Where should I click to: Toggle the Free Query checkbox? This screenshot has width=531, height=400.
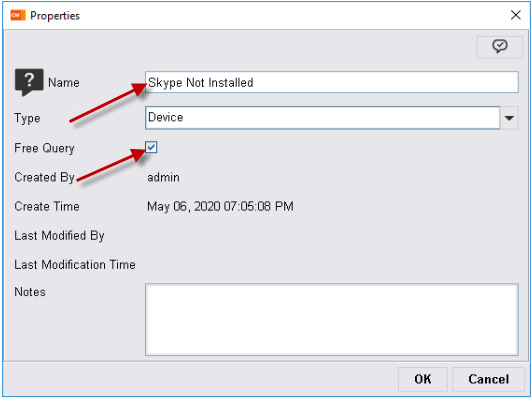pos(151,147)
